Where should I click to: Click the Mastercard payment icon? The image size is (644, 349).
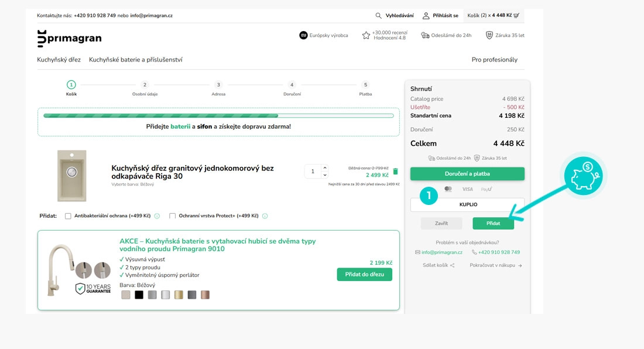pos(448,189)
